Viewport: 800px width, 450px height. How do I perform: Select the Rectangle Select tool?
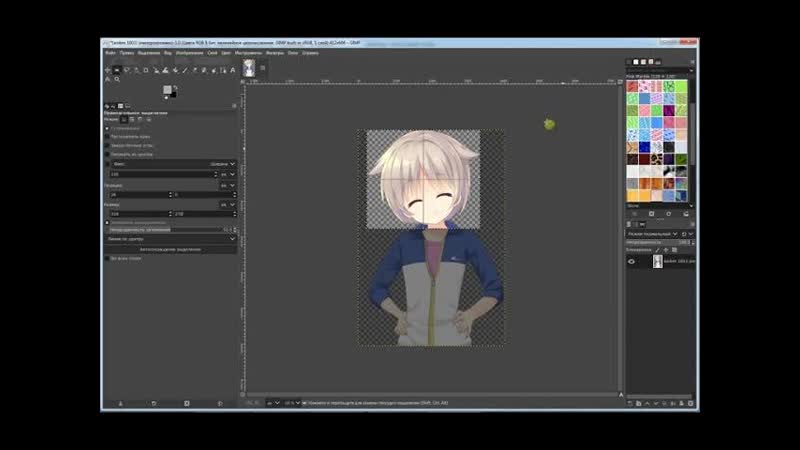pos(117,70)
